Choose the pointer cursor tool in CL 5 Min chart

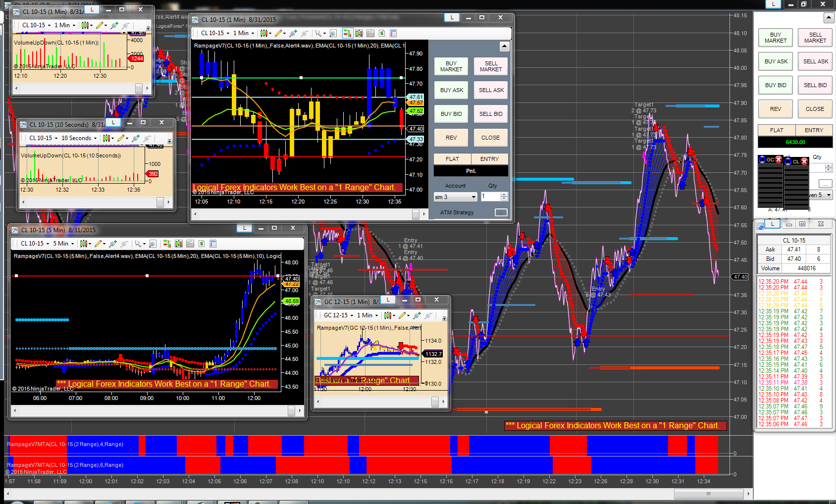[140, 244]
